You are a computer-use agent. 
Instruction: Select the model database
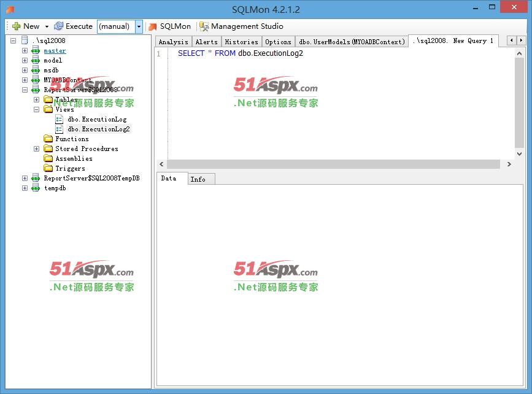click(53, 60)
